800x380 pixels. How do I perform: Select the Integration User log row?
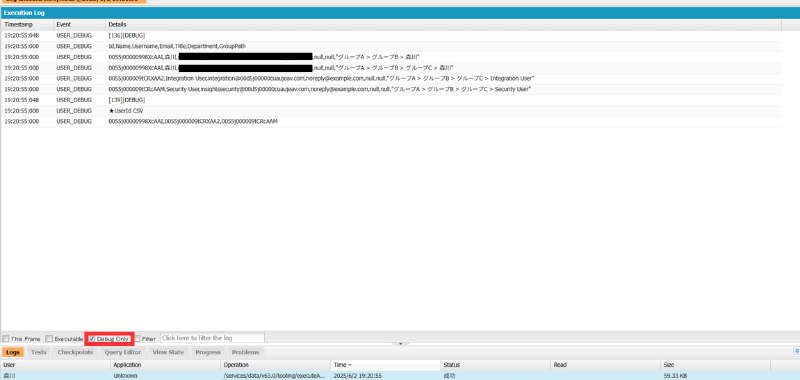pos(391,79)
